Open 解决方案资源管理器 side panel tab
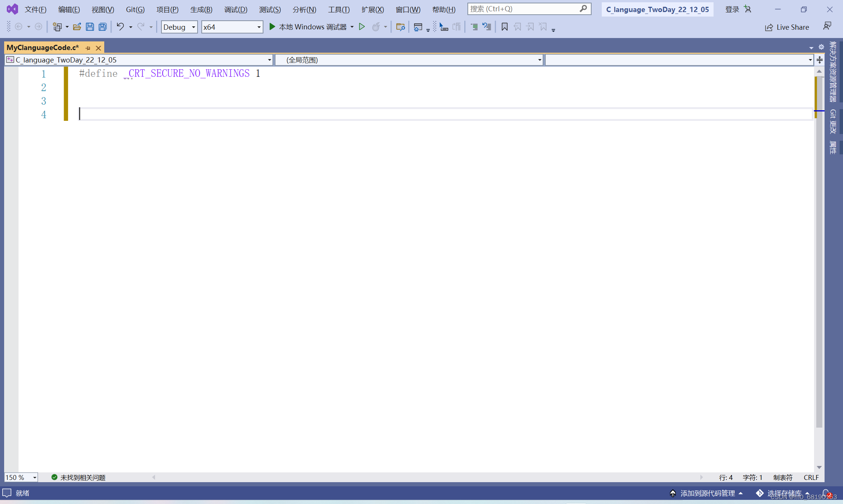843x504 pixels. [x=833, y=72]
